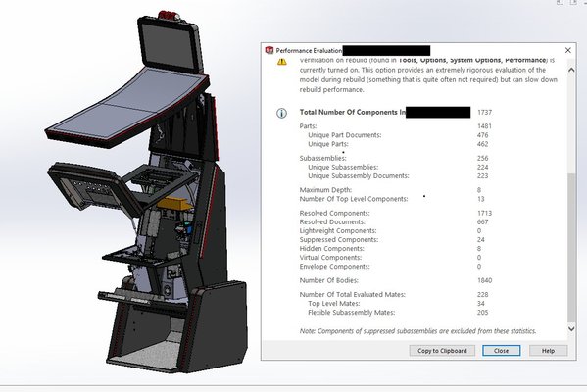Click the blue info icon beside Total Components
Image resolution: width=587 pixels, height=392 pixels.
point(281,113)
